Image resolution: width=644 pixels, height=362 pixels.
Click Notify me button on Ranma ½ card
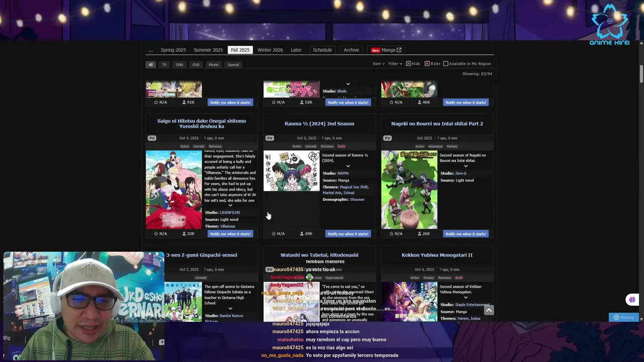[x=348, y=234]
